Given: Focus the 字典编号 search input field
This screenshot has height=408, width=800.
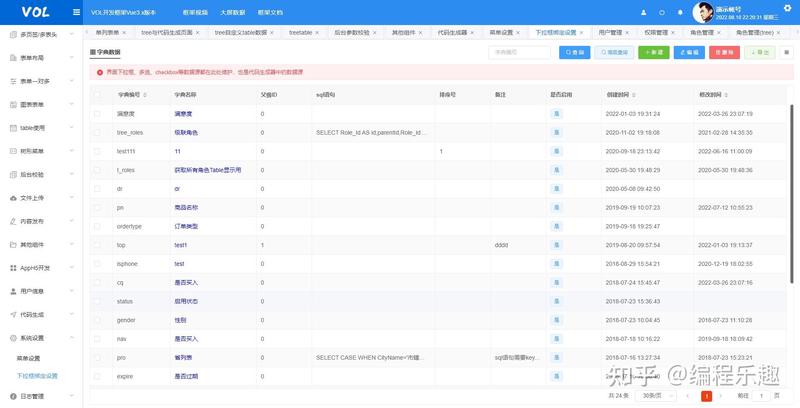Looking at the screenshot, I should click(519, 53).
